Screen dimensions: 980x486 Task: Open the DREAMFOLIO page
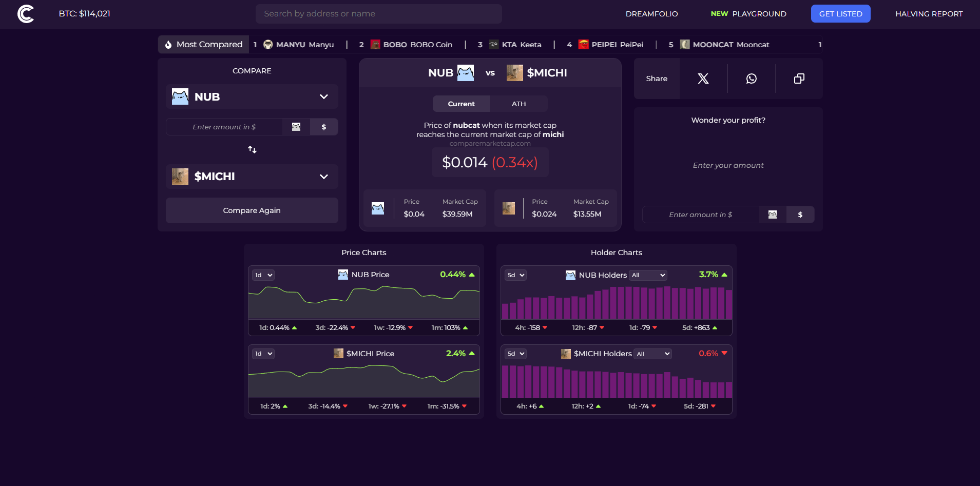click(x=652, y=14)
